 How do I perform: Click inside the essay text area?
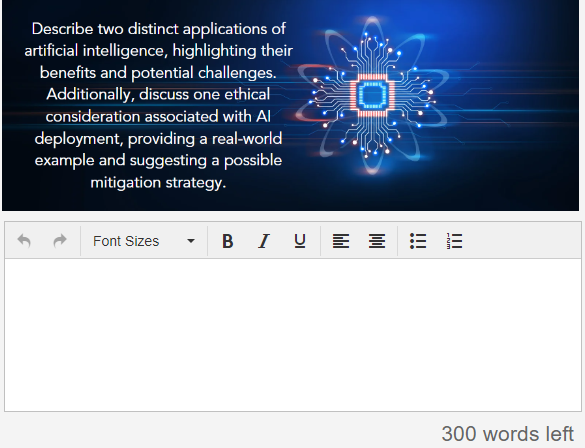293,335
